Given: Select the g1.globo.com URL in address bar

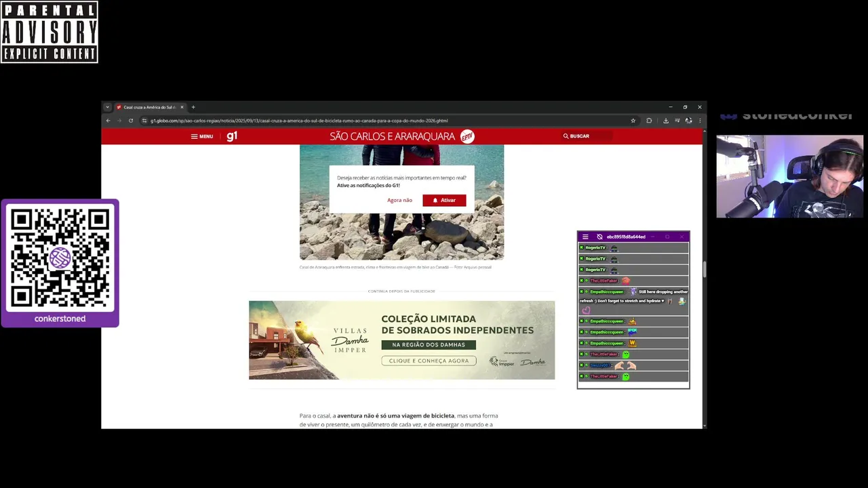Looking at the screenshot, I should (299, 121).
